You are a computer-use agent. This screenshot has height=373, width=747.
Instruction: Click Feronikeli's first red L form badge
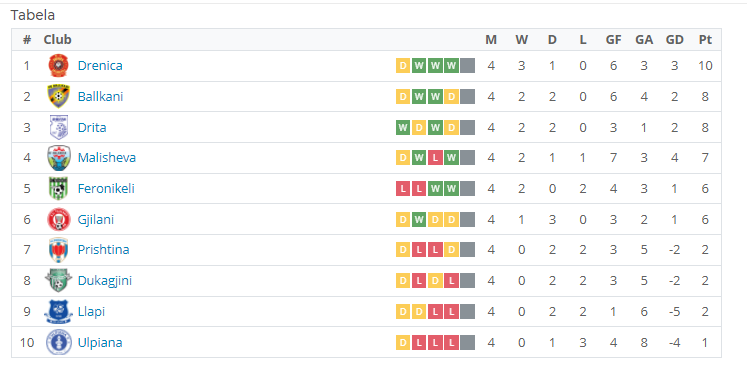click(403, 189)
